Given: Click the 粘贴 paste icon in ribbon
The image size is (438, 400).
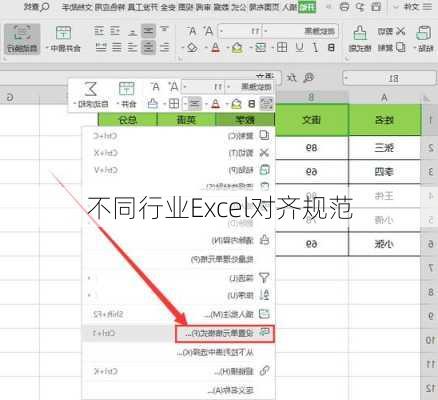Looking at the screenshot, I should (423, 33).
